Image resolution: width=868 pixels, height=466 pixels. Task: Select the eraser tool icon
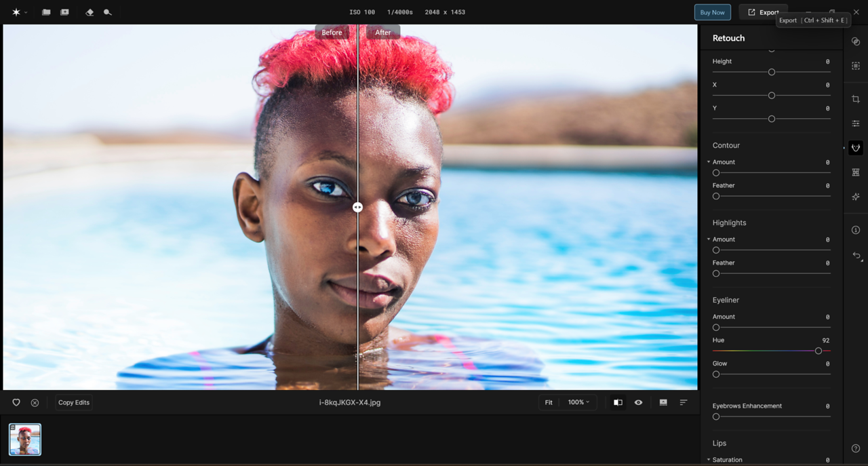coord(89,12)
